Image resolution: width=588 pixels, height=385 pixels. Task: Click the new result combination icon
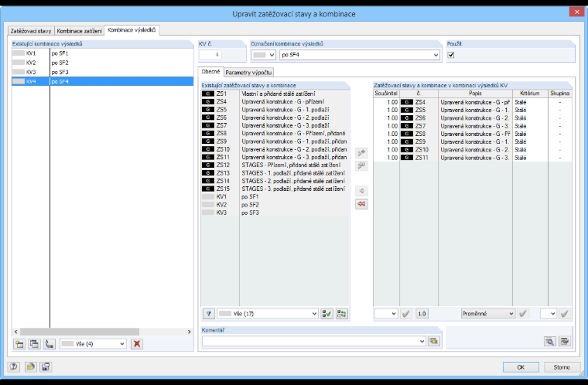click(19, 344)
